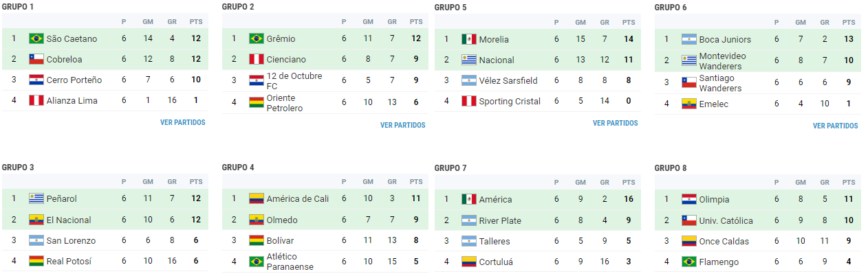
Task: Click the Paraguay flag next to Olimpia
Action: tap(689, 200)
